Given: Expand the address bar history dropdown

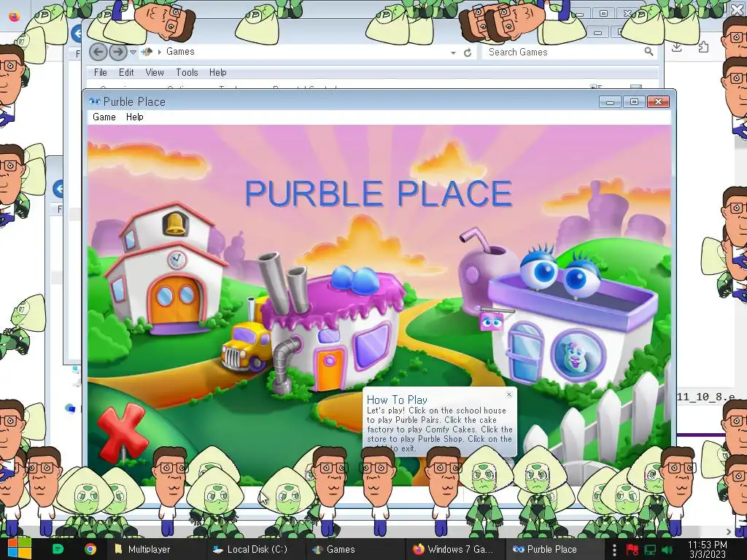Looking at the screenshot, I should click(x=453, y=52).
